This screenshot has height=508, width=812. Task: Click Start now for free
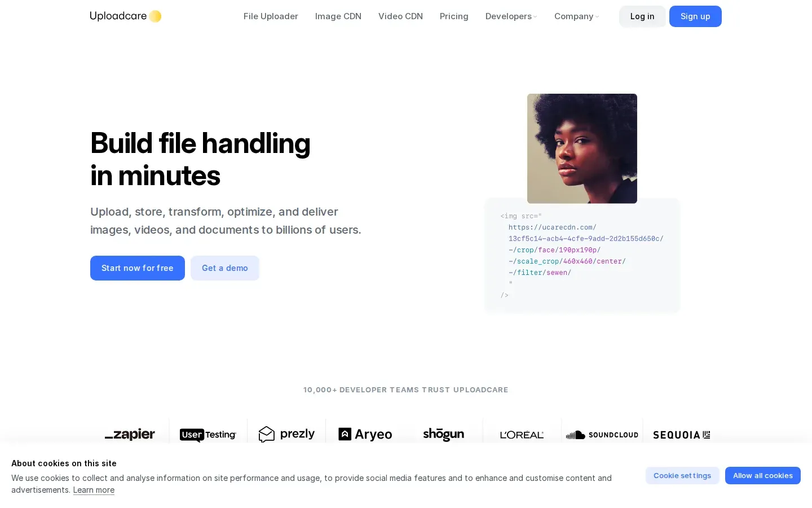click(x=138, y=268)
